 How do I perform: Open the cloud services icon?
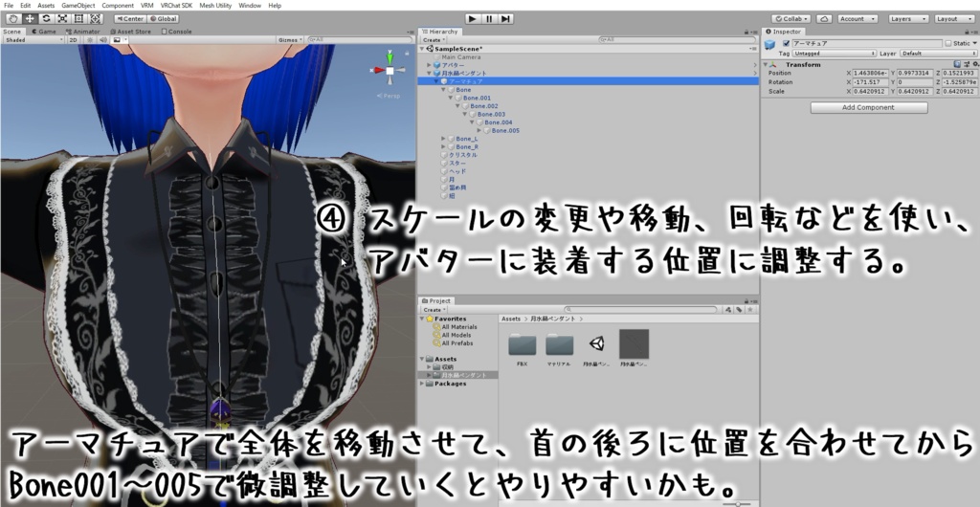coord(824,19)
